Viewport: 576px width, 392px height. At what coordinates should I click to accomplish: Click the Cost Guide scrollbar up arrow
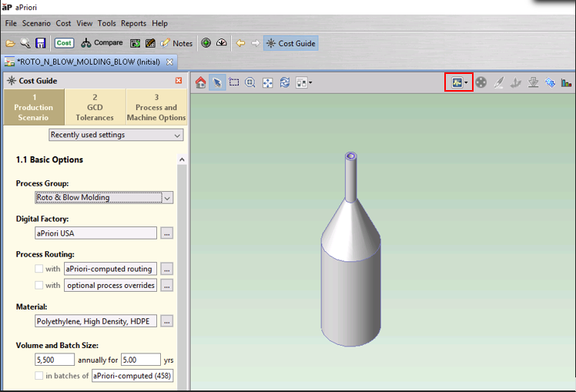pos(182,160)
